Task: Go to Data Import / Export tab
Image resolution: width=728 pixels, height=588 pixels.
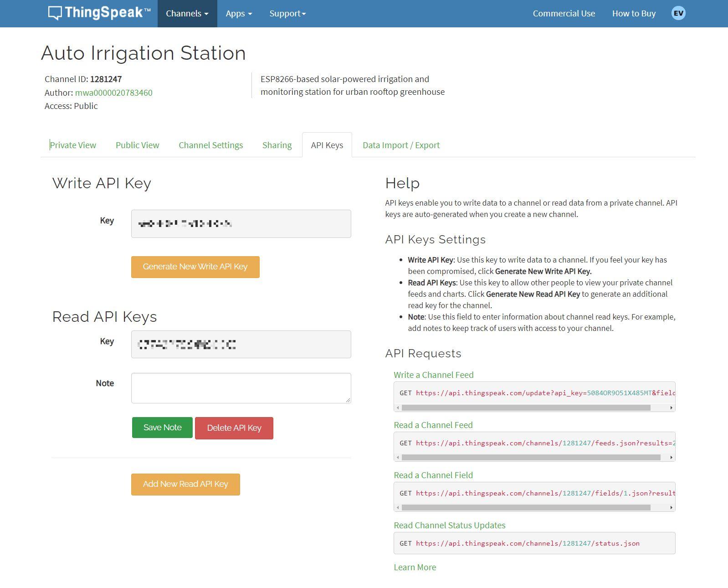Action: coord(401,145)
